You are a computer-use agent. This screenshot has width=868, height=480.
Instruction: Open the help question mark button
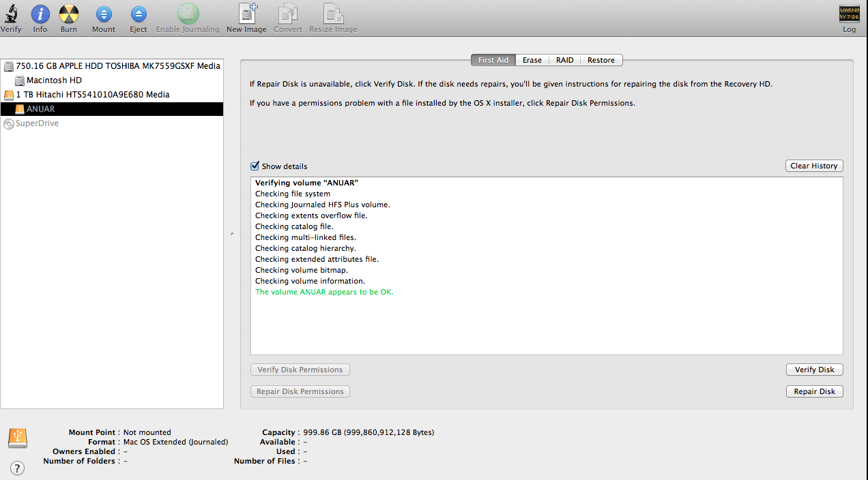click(x=18, y=468)
